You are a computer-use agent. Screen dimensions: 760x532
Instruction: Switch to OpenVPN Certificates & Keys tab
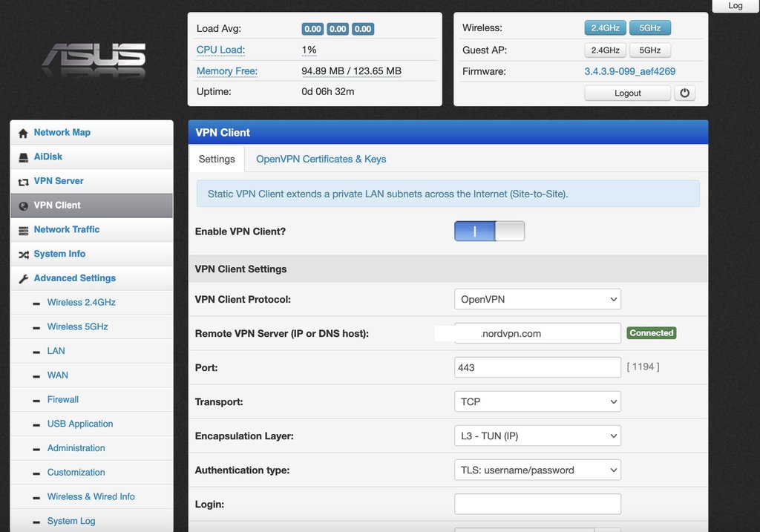point(321,160)
